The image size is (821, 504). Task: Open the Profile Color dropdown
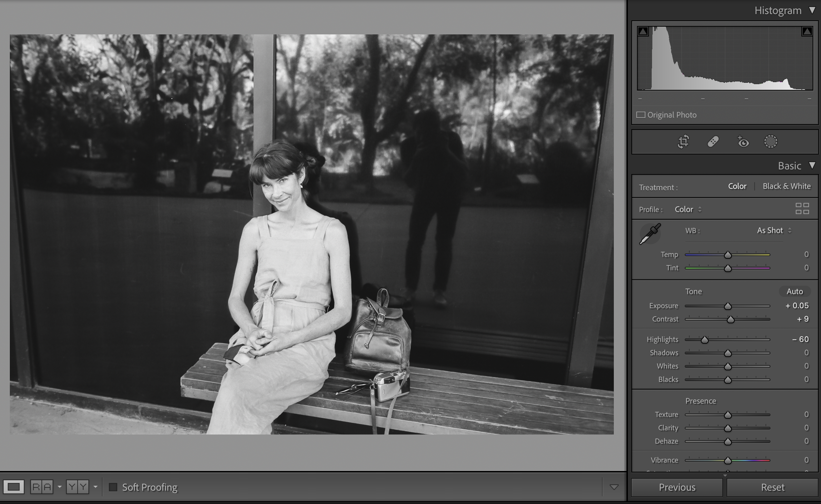pos(688,210)
